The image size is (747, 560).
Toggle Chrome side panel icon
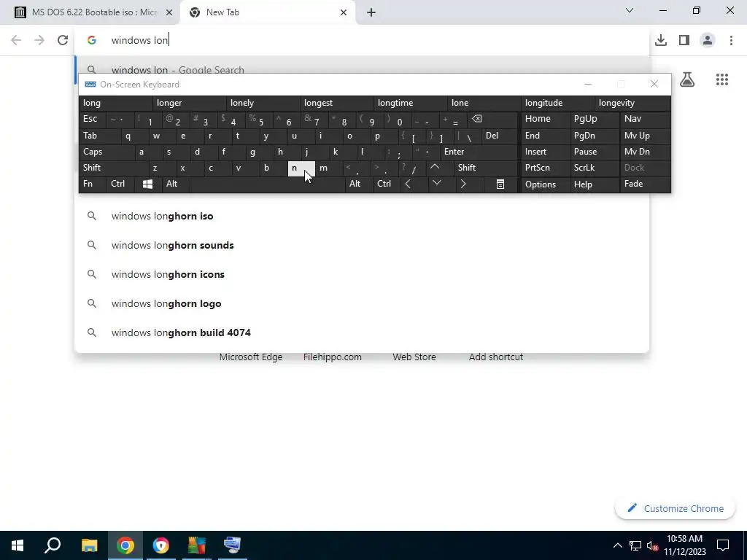[684, 40]
